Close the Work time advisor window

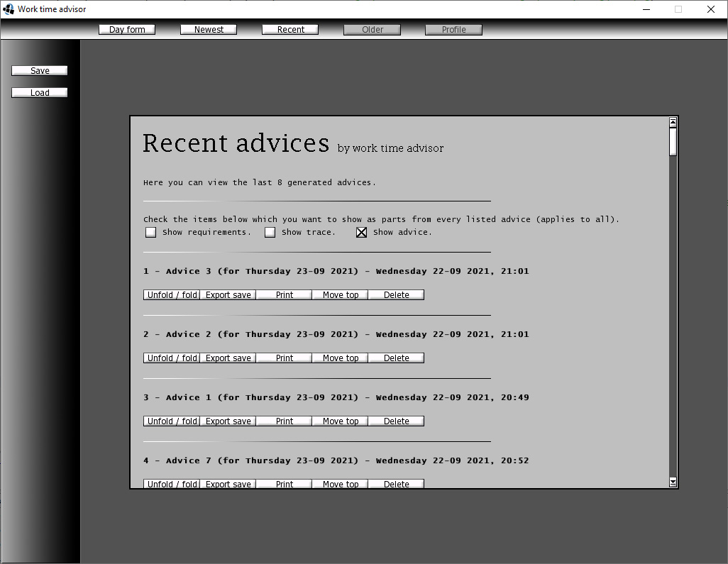(x=710, y=9)
